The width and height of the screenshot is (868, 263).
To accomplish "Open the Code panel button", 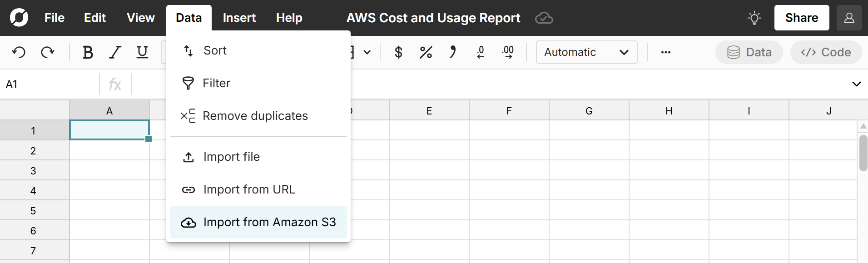I will (826, 52).
